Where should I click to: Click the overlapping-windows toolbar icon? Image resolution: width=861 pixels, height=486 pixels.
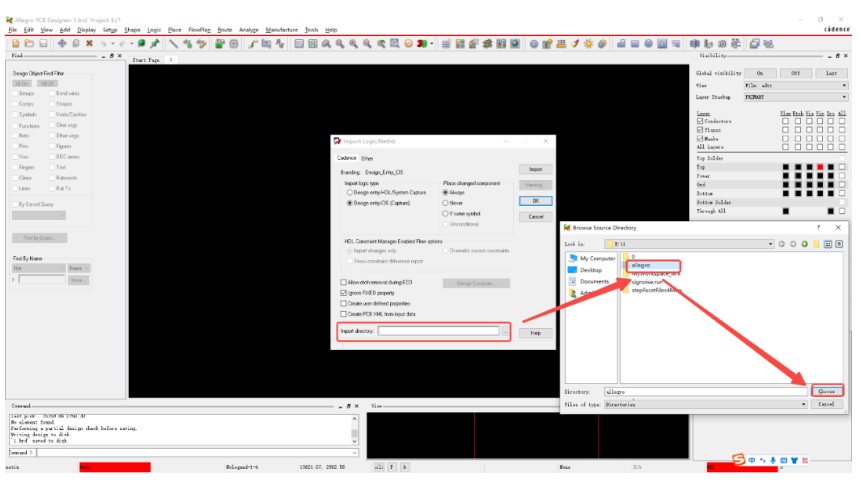tap(754, 43)
